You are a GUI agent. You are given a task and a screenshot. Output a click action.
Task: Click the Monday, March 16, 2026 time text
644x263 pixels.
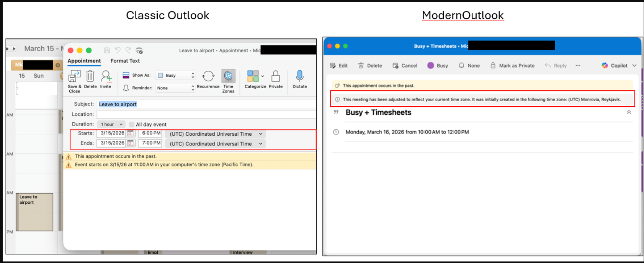click(x=407, y=132)
